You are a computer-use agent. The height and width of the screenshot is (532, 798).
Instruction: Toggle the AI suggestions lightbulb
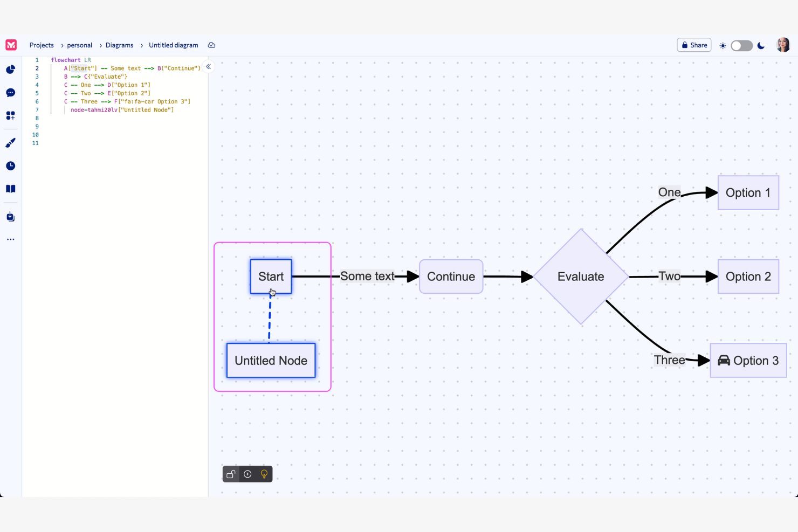(264, 474)
